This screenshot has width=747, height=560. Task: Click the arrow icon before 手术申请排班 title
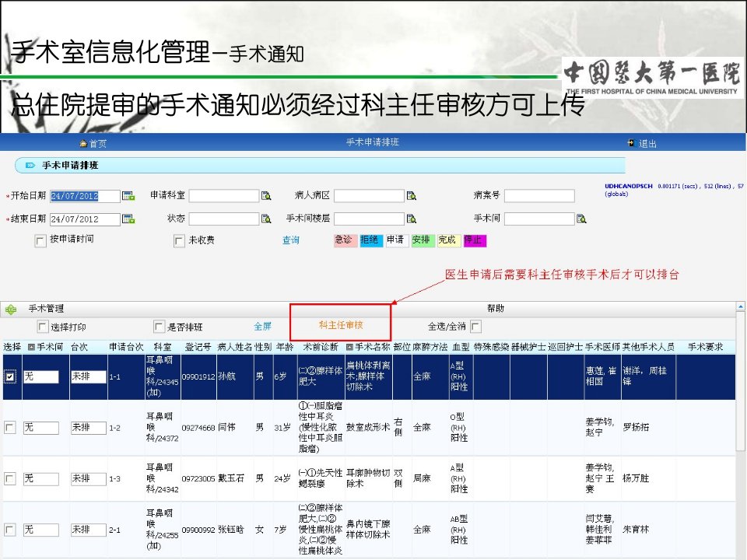click(x=30, y=165)
